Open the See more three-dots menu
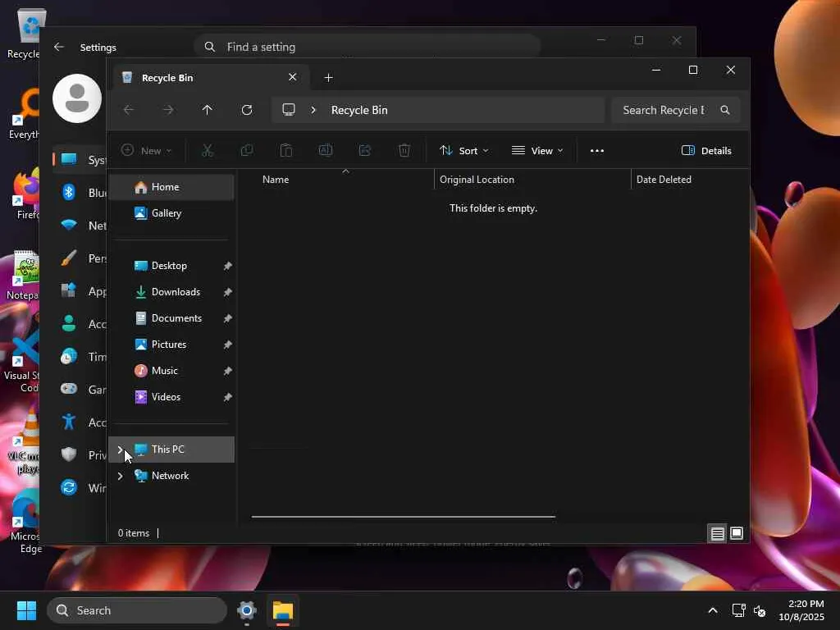840x630 pixels. [597, 151]
